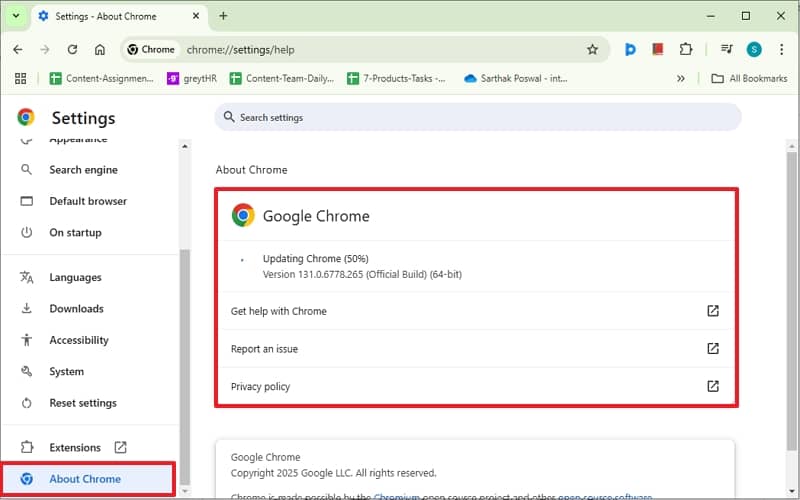Open the apps grid in bookmarks bar
Image resolution: width=800 pixels, height=500 pixels.
click(x=20, y=79)
